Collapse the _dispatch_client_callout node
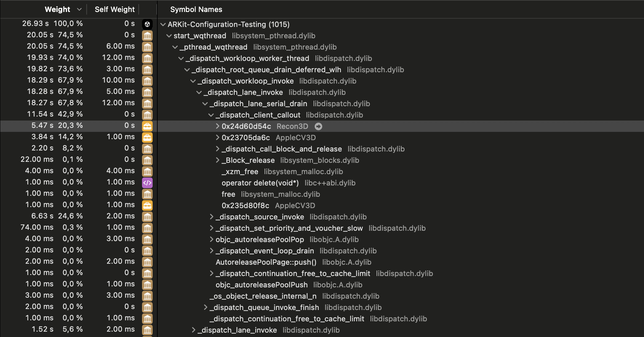Image resolution: width=644 pixels, height=337 pixels. pos(211,115)
